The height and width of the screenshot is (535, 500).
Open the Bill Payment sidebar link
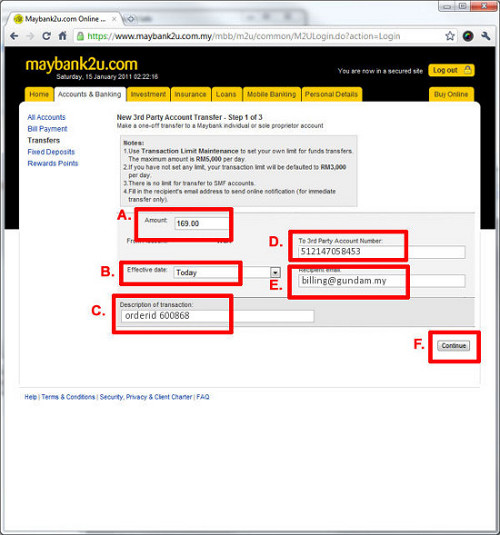click(47, 129)
